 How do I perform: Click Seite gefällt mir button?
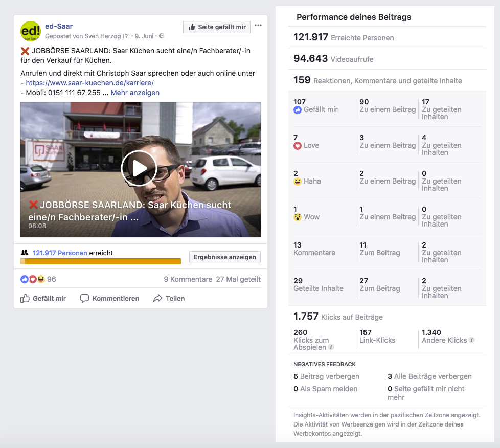pos(217,27)
